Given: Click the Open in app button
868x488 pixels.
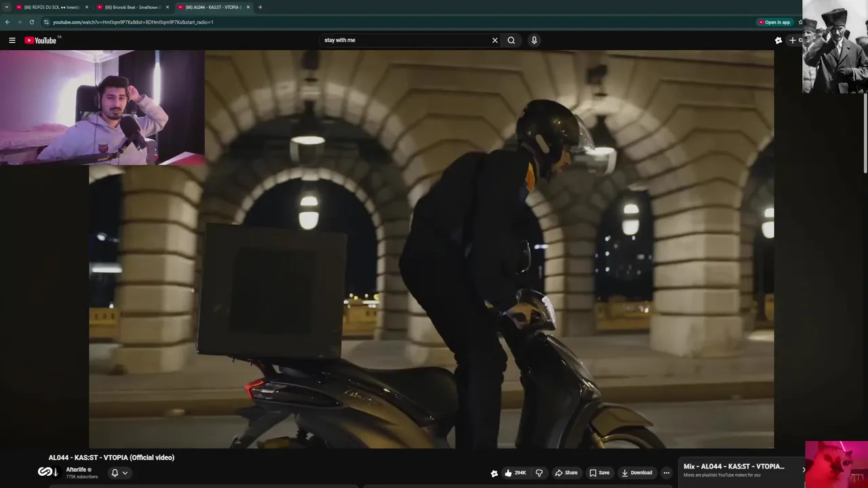Looking at the screenshot, I should pyautogui.click(x=774, y=22).
